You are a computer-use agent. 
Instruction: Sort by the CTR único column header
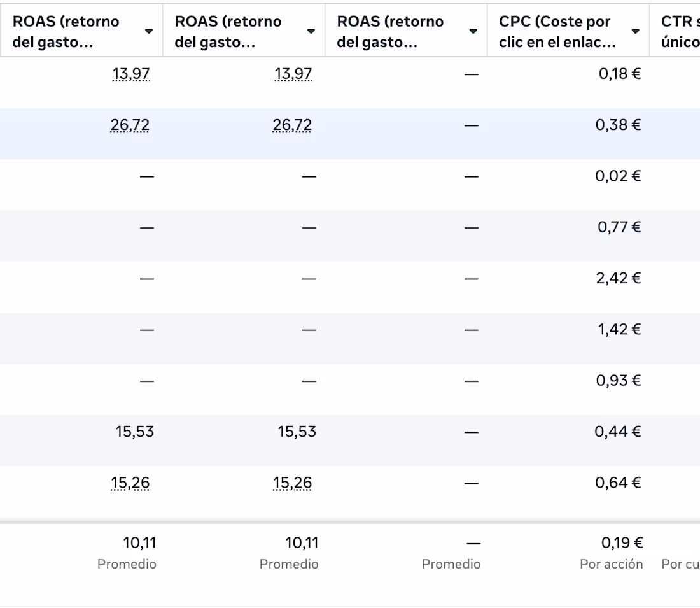(x=681, y=30)
